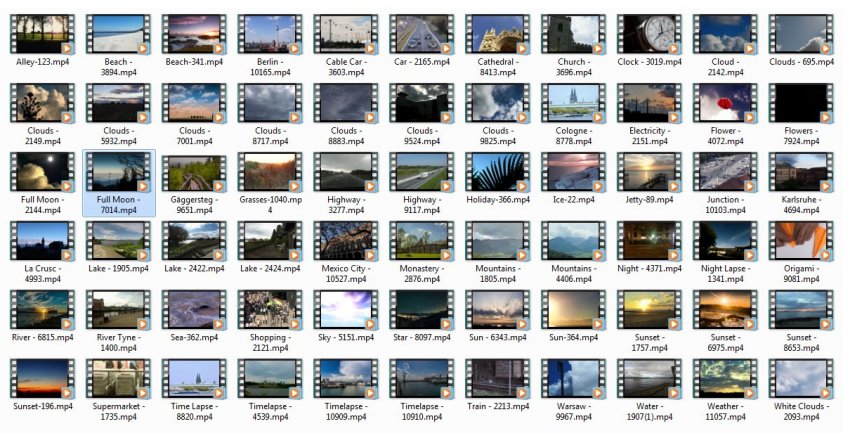Select Clouds - 7001.mp4 video icon
Image resolution: width=850 pixels, height=438 pixels.
coord(194,104)
